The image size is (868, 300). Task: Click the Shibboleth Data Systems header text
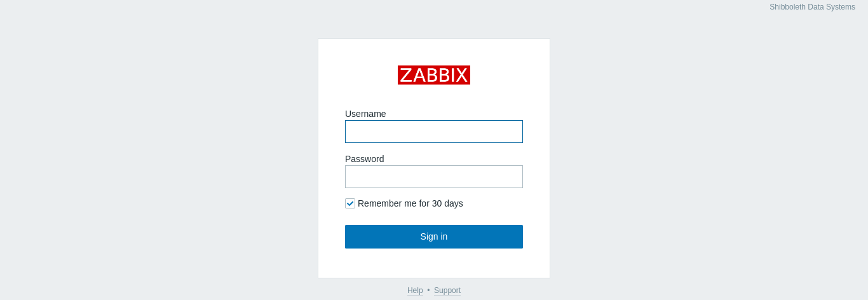812,7
